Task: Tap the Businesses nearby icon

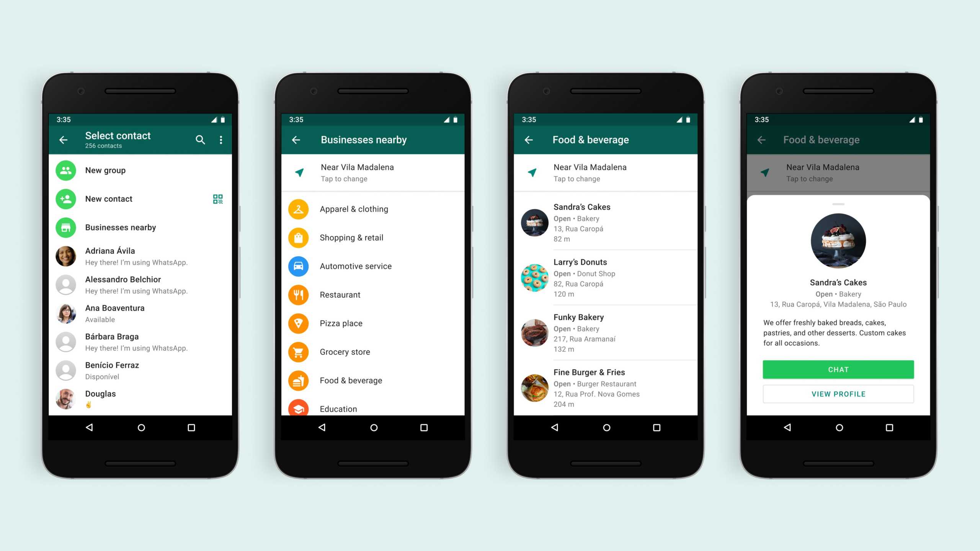Action: (65, 227)
